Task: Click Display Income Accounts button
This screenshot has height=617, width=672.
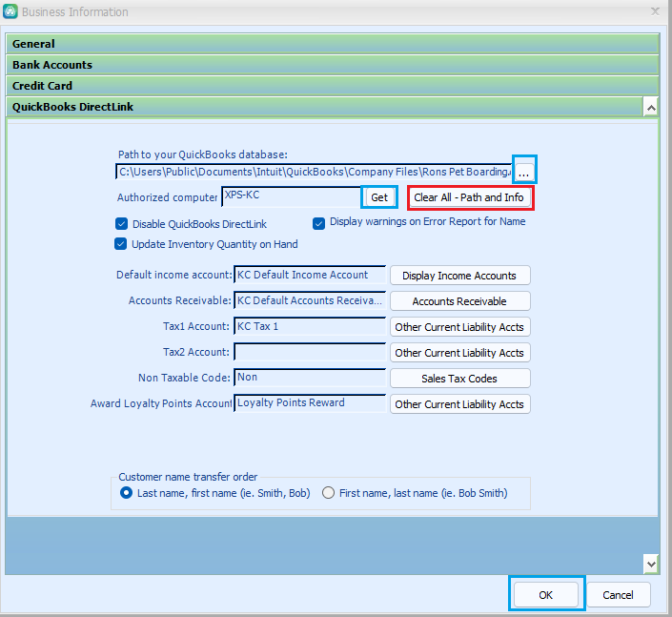Action: tap(459, 276)
